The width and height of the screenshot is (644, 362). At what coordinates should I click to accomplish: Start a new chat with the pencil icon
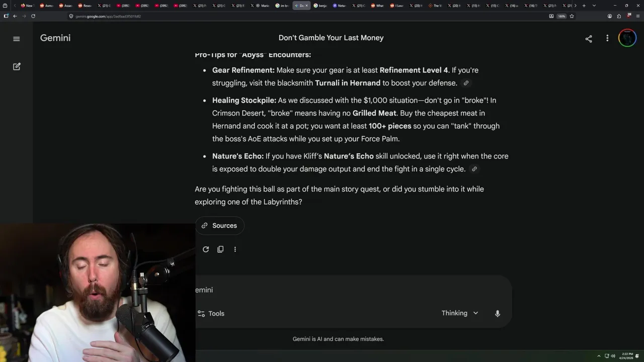[x=17, y=66]
